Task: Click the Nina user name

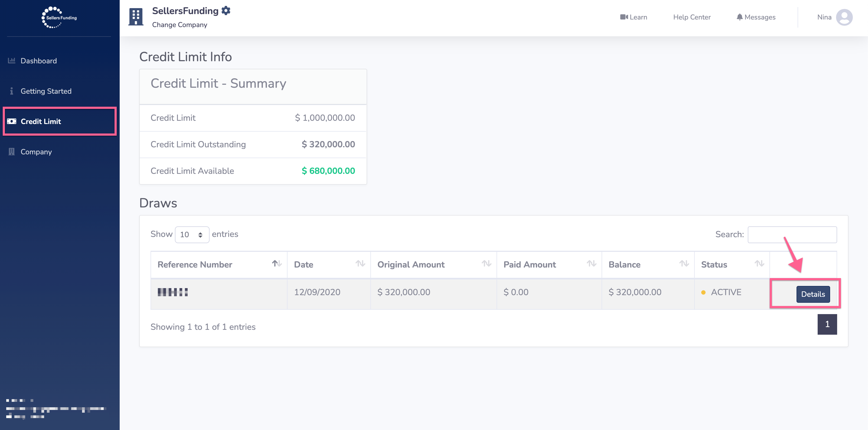Action: coord(824,17)
